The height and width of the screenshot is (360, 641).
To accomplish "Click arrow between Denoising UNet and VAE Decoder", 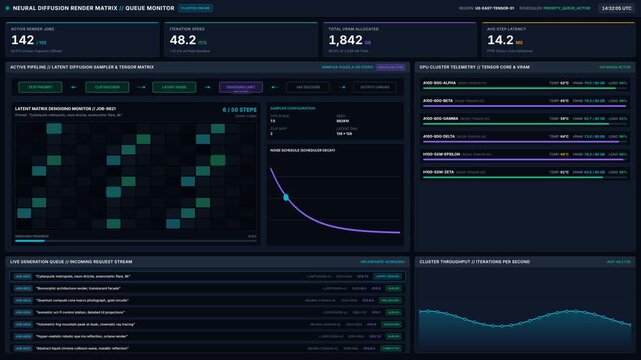I will point(274,87).
